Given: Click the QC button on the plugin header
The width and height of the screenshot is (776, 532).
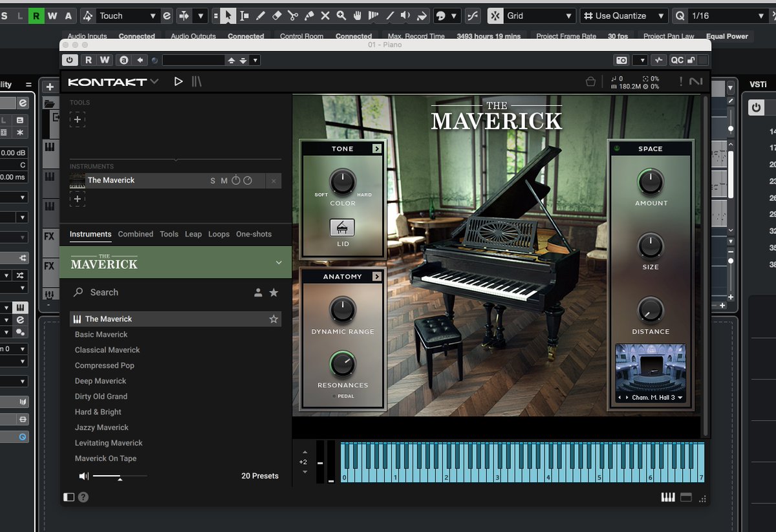Looking at the screenshot, I should click(678, 59).
